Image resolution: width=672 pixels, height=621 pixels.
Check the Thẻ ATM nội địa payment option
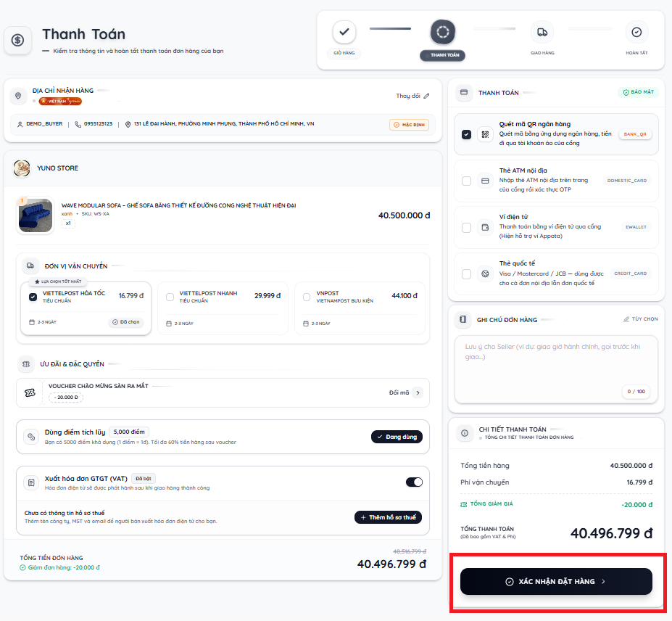466,181
